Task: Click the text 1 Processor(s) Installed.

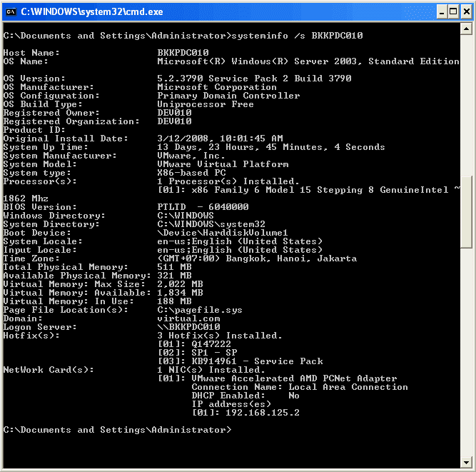Action: click(x=228, y=181)
